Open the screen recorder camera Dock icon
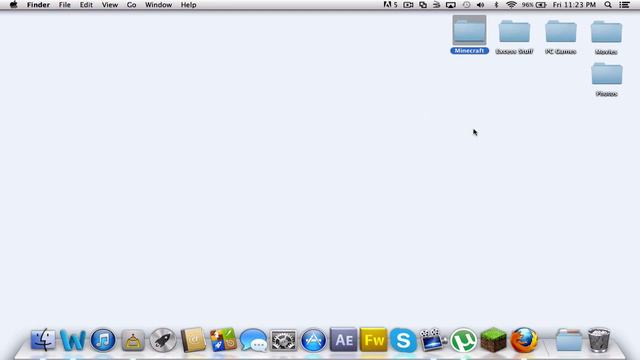 (433, 340)
